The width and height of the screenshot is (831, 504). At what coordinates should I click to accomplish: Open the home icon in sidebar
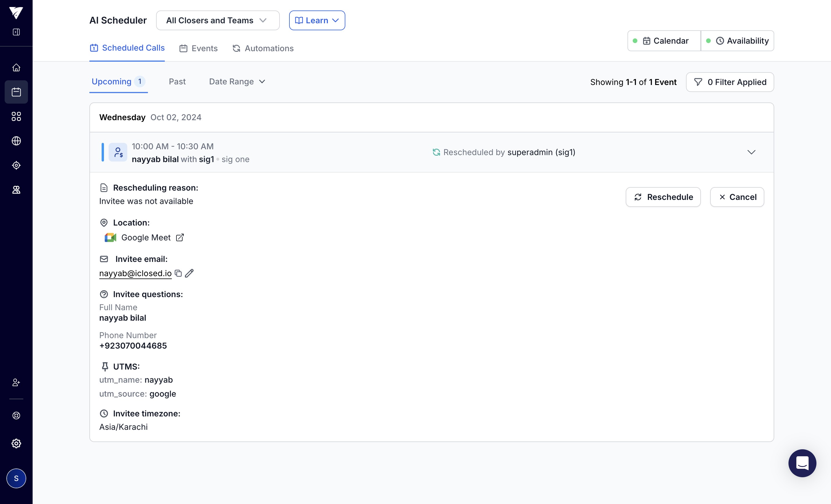pos(16,68)
